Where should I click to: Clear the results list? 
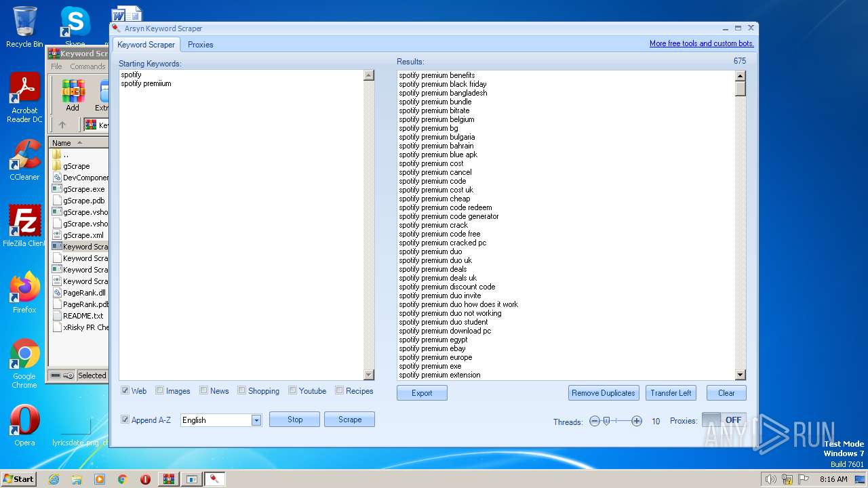[x=726, y=393]
